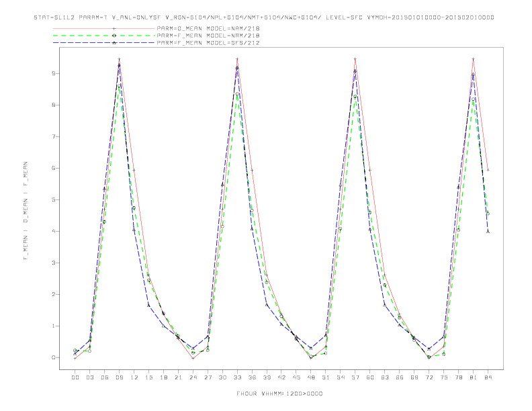Click x-axis forecast hour label 84

(x=488, y=377)
